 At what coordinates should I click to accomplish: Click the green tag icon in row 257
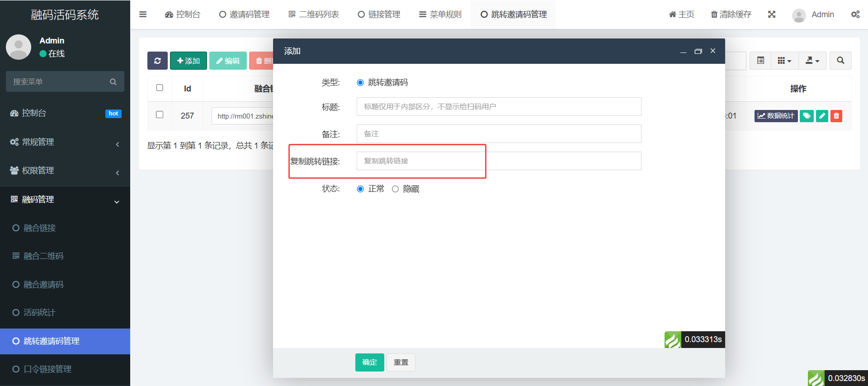(x=807, y=116)
